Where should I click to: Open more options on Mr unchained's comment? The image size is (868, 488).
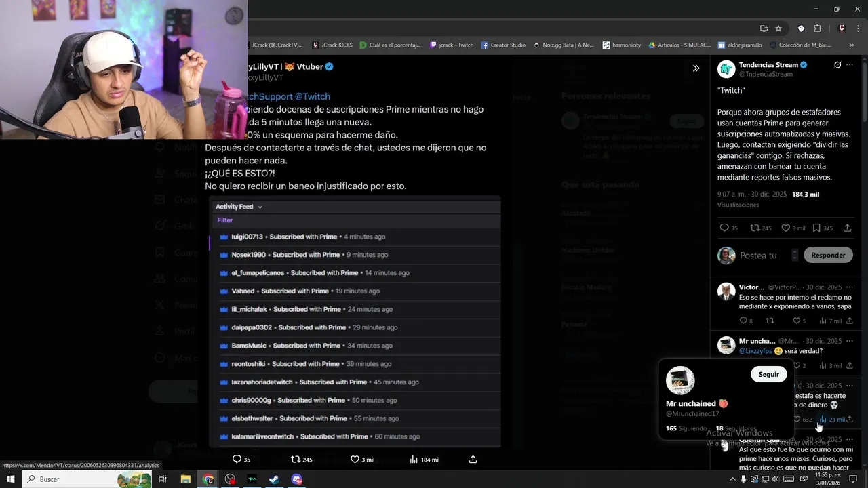850,341
